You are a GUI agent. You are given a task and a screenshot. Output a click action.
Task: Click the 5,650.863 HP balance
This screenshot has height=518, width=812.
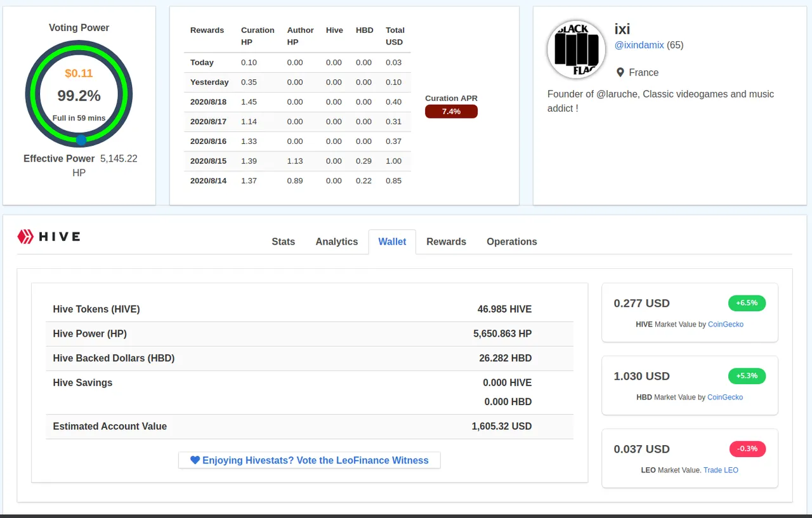[502, 333]
